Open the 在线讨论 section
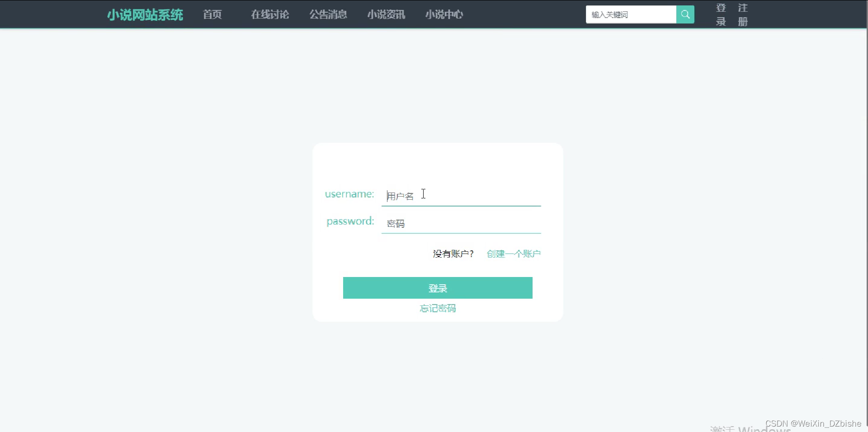 [x=269, y=14]
